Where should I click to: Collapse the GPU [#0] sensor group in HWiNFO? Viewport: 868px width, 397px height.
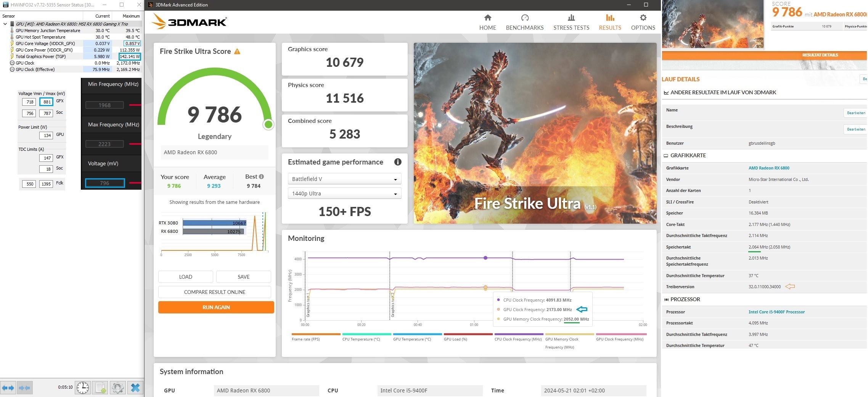(x=5, y=24)
